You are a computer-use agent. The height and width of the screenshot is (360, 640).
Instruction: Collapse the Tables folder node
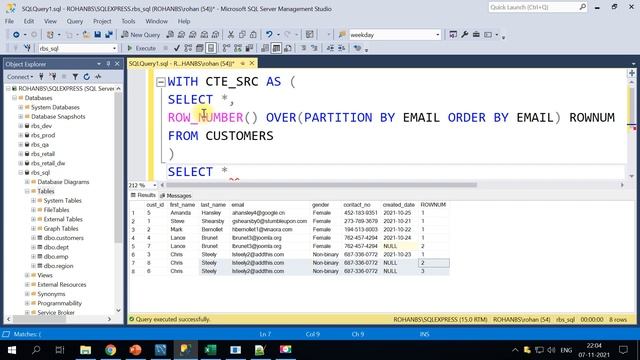[27, 191]
